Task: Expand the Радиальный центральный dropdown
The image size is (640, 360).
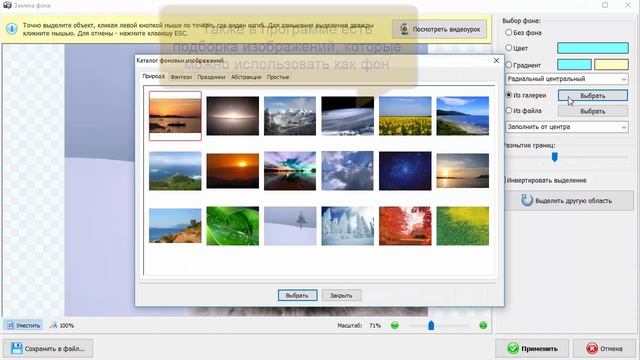Action: (567, 79)
